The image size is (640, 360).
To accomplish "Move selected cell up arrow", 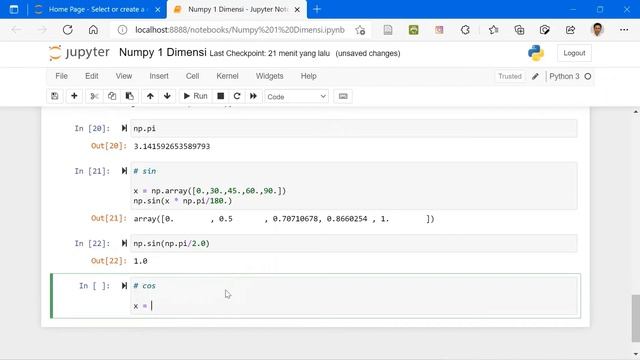I will 150,96.
